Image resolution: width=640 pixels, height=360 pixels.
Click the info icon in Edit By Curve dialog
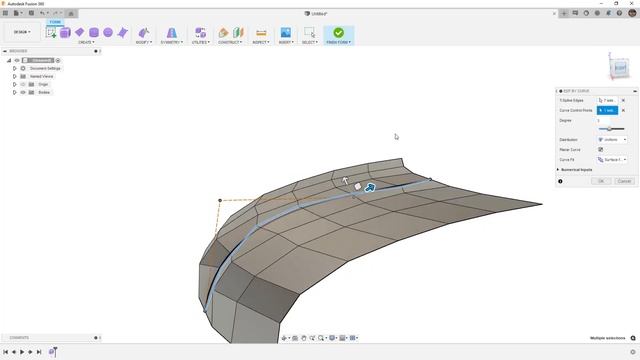point(560,181)
